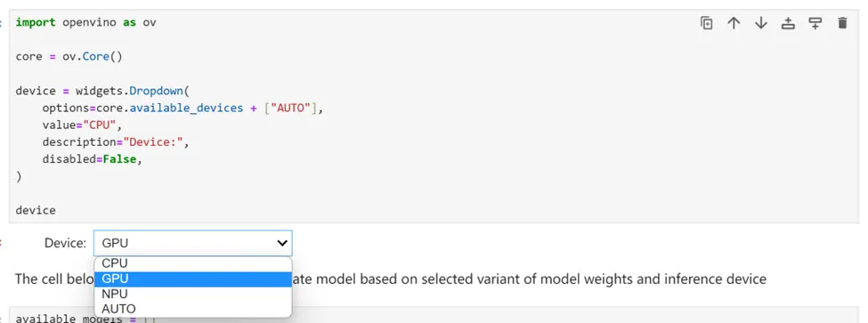Choose the highlighted GPU option

point(192,279)
